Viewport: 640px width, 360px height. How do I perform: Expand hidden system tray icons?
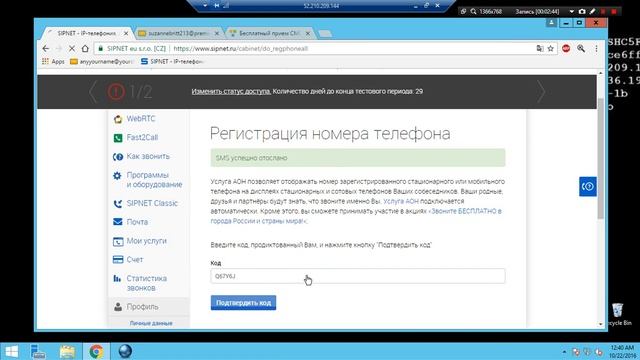pyautogui.click(x=564, y=352)
